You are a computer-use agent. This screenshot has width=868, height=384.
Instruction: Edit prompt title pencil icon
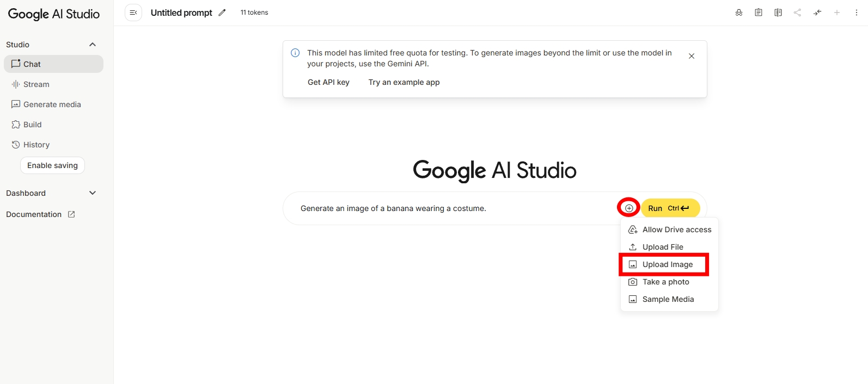[x=222, y=13]
